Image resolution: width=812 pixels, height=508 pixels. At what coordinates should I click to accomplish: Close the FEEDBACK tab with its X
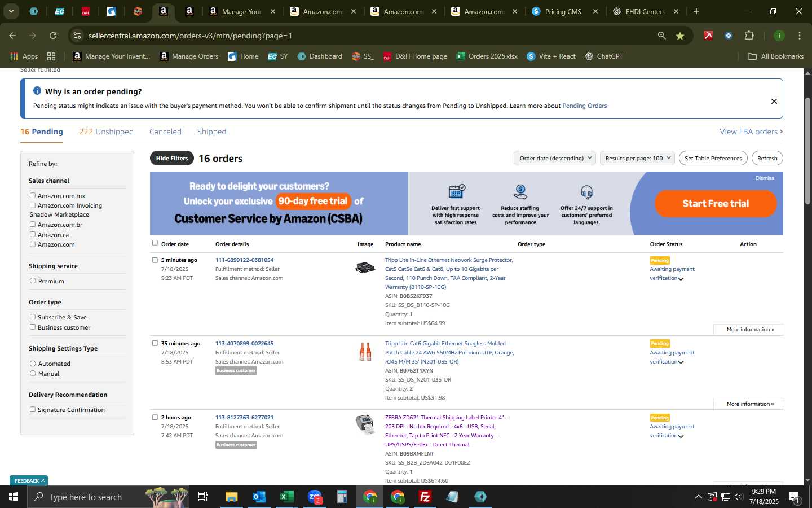[43, 480]
